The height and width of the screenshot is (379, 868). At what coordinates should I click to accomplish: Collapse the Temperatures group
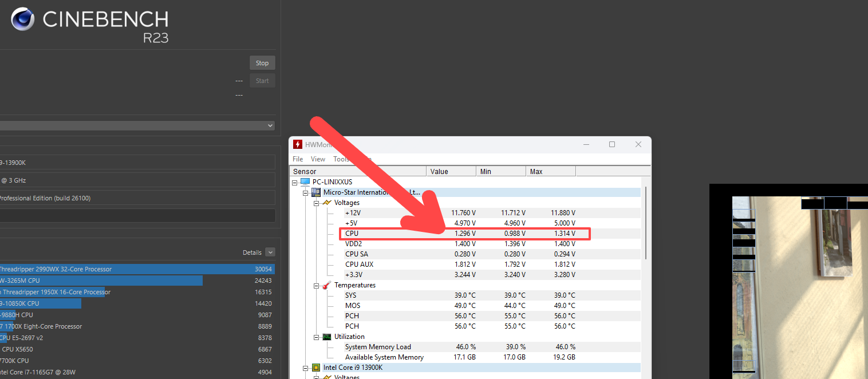tap(316, 285)
